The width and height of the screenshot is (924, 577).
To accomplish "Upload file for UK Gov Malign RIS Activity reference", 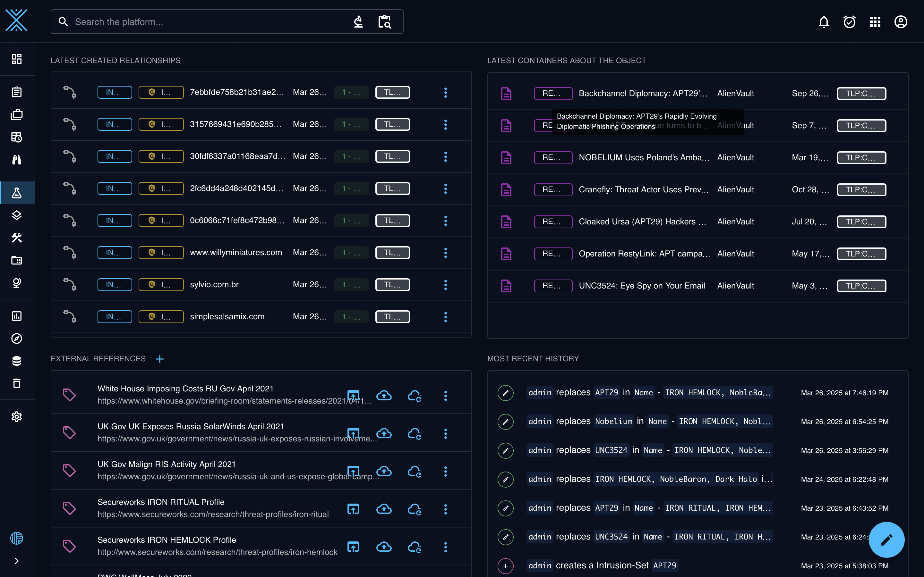I will tap(353, 471).
